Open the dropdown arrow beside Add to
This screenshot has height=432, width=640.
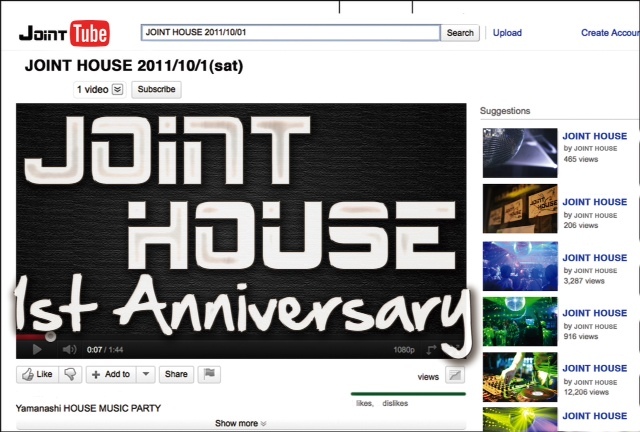tap(145, 374)
